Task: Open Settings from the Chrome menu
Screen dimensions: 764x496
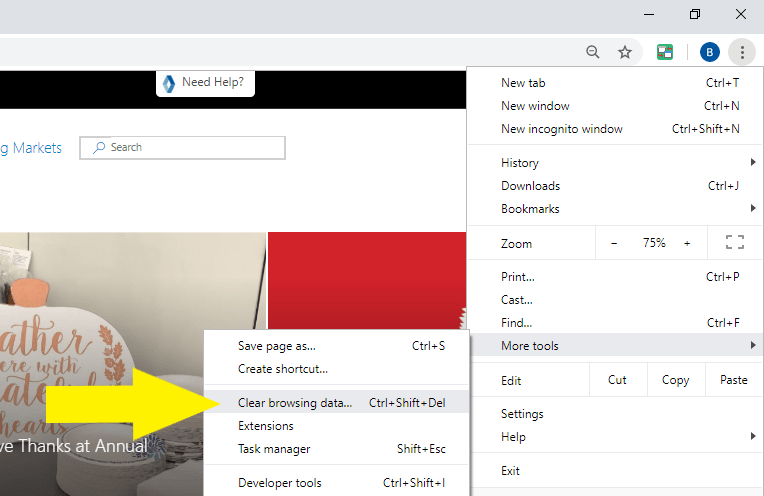Action: pos(615,414)
